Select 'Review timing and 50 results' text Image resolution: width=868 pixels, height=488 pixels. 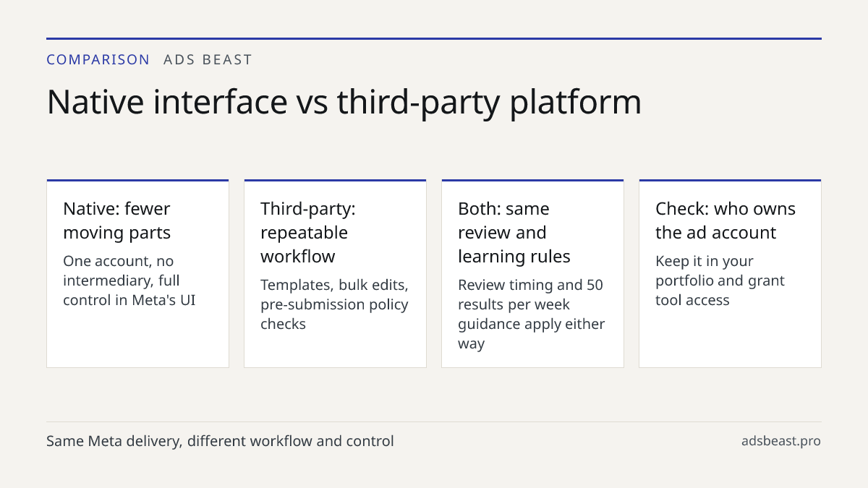(532, 314)
